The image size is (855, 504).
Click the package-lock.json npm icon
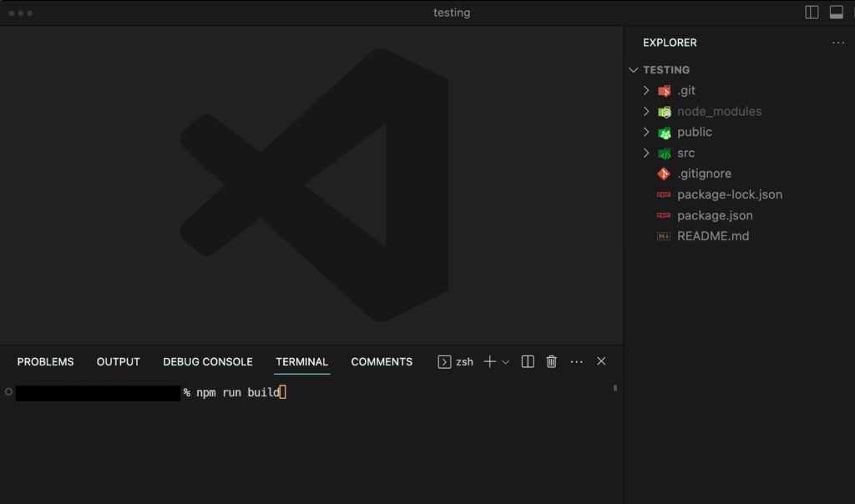point(664,194)
